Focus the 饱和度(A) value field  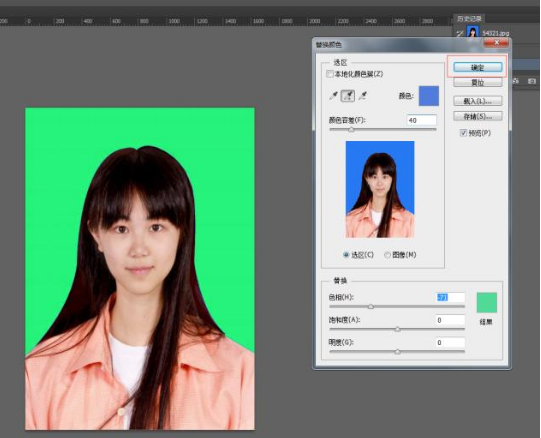450,320
